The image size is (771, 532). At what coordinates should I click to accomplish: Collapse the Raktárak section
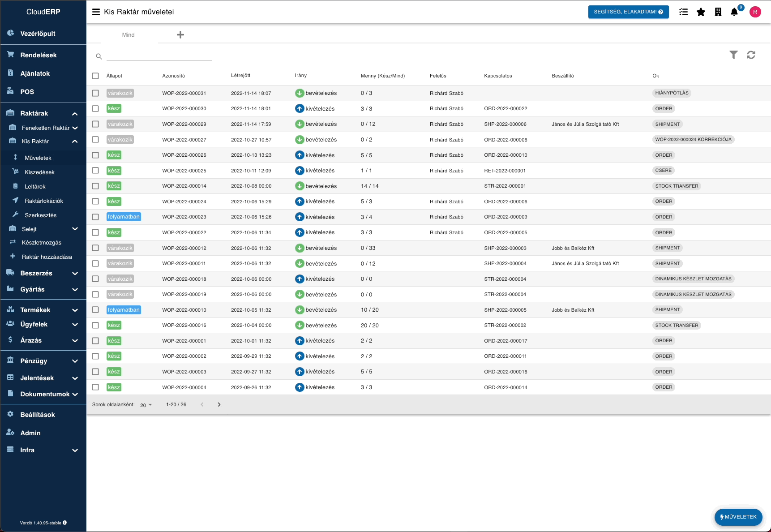[75, 114]
